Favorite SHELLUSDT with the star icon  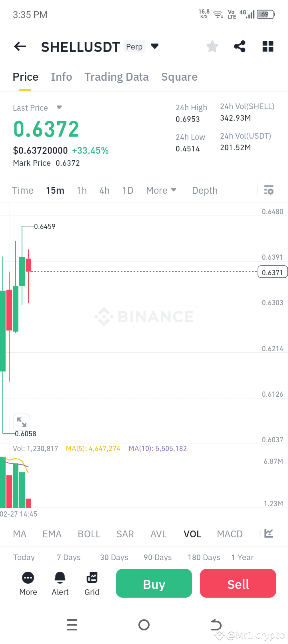point(212,46)
